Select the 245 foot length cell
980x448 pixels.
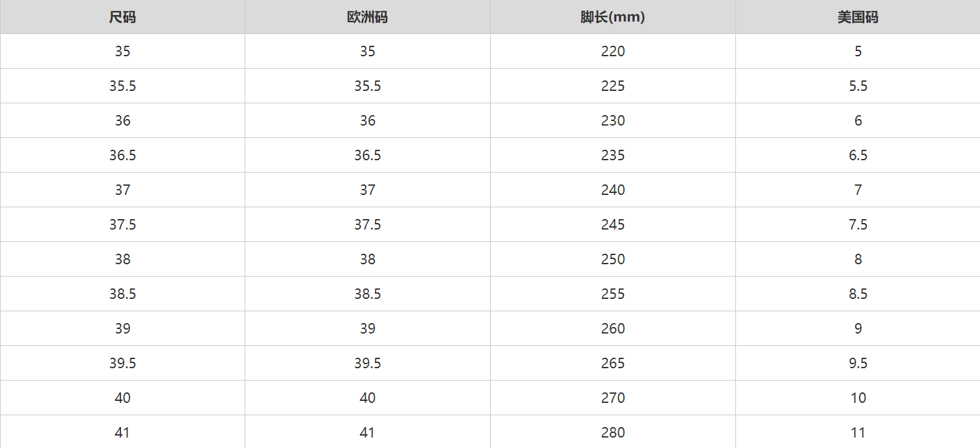pyautogui.click(x=613, y=224)
